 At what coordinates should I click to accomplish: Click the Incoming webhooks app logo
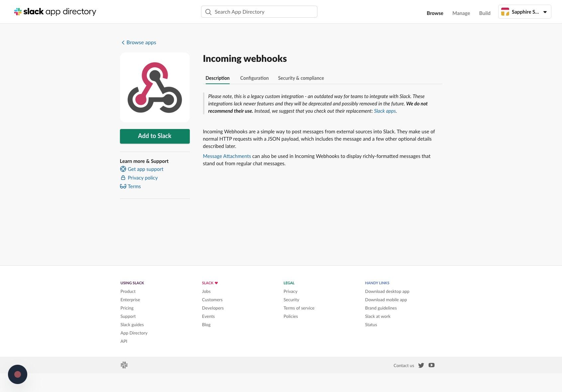pyautogui.click(x=155, y=87)
